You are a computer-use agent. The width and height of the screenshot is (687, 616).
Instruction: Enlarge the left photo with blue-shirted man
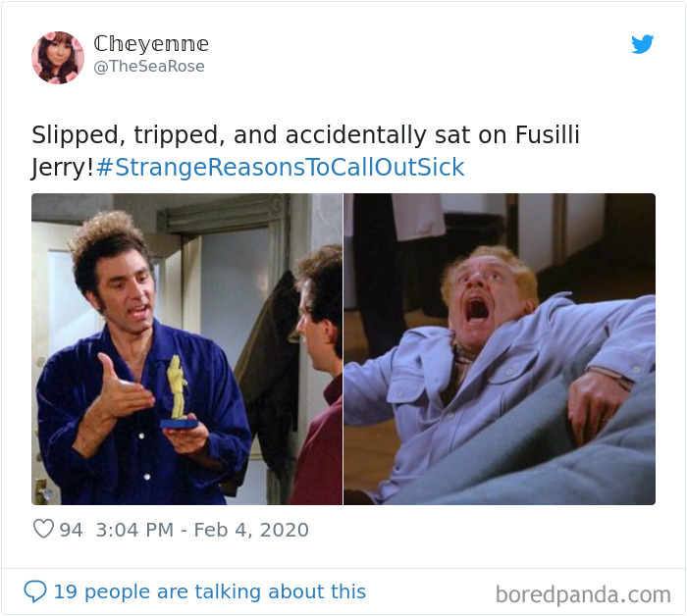pos(186,349)
